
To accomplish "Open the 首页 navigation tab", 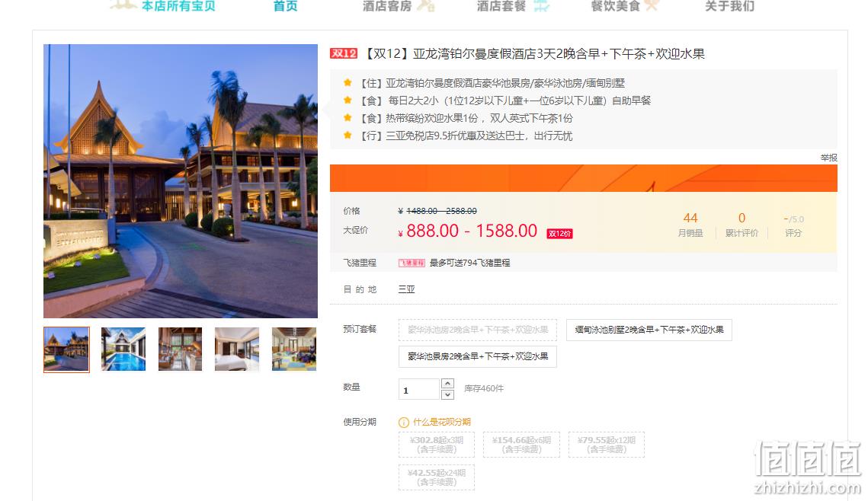I will click(286, 6).
